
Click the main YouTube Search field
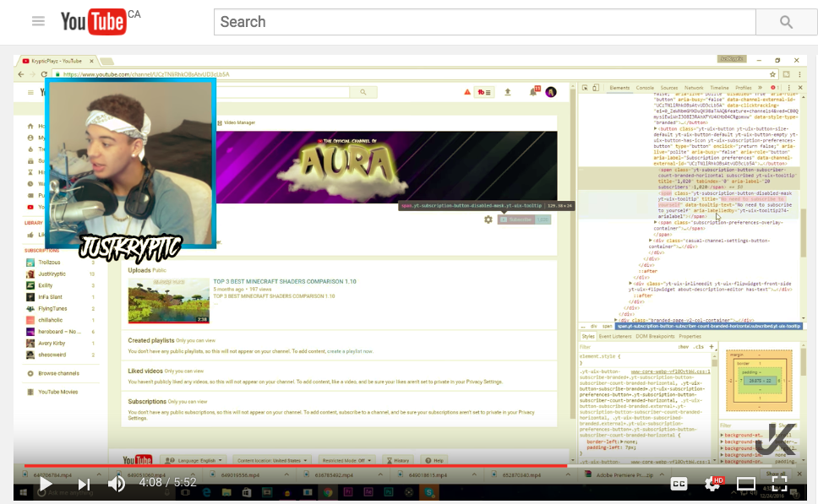tap(485, 22)
